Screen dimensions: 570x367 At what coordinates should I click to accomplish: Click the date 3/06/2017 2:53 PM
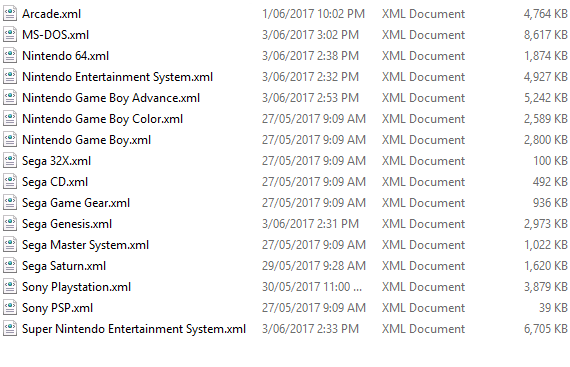[310, 98]
